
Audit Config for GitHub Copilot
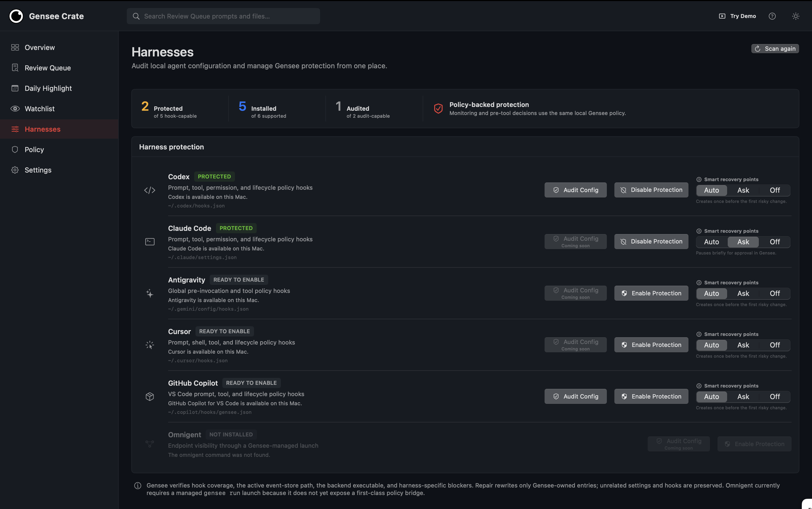click(575, 397)
